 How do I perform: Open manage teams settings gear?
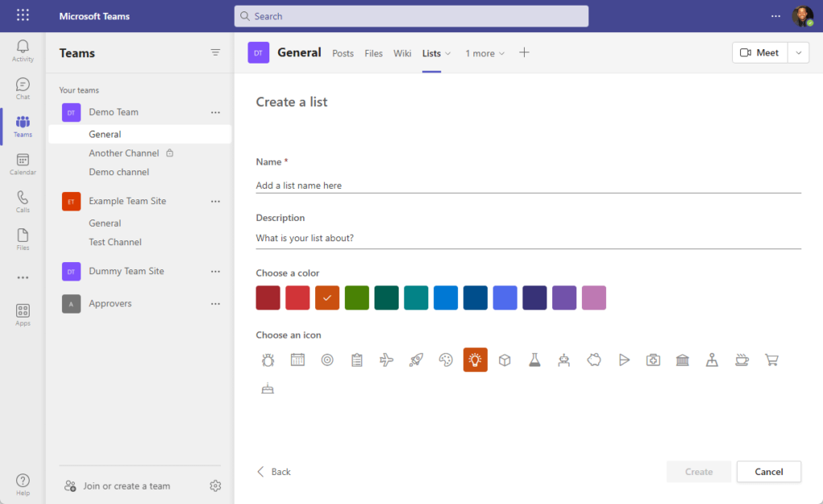click(215, 486)
